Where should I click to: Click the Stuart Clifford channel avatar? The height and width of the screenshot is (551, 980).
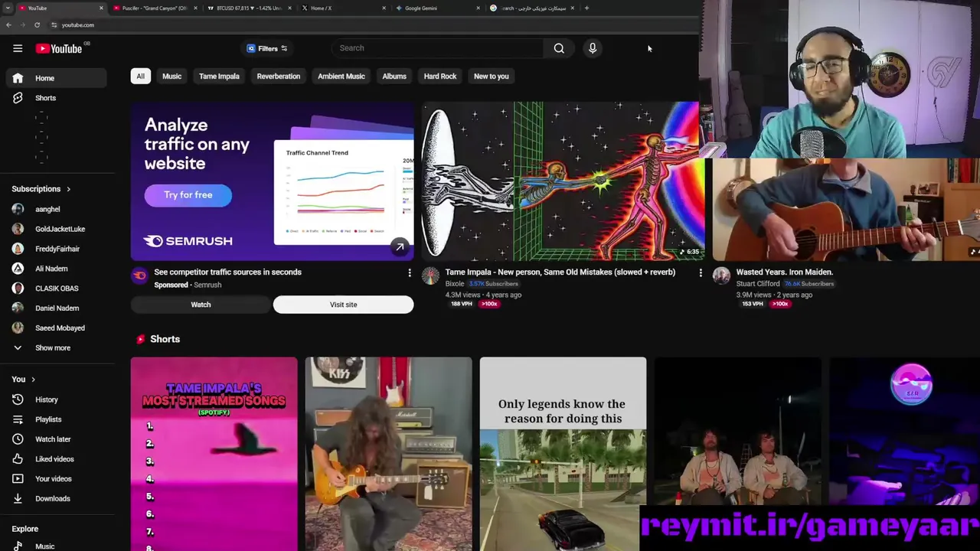point(721,275)
